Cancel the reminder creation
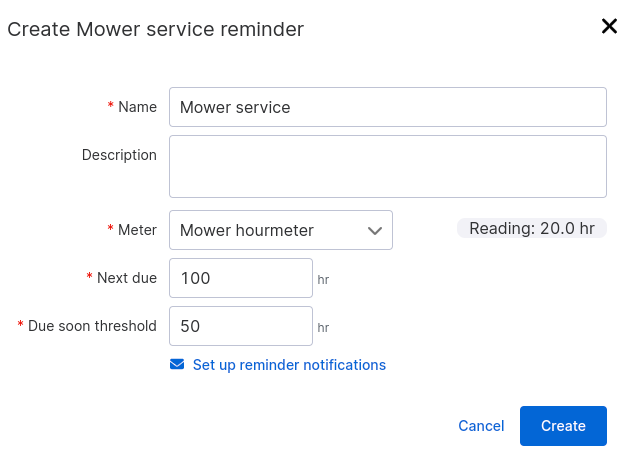The height and width of the screenshot is (454, 626). [481, 426]
